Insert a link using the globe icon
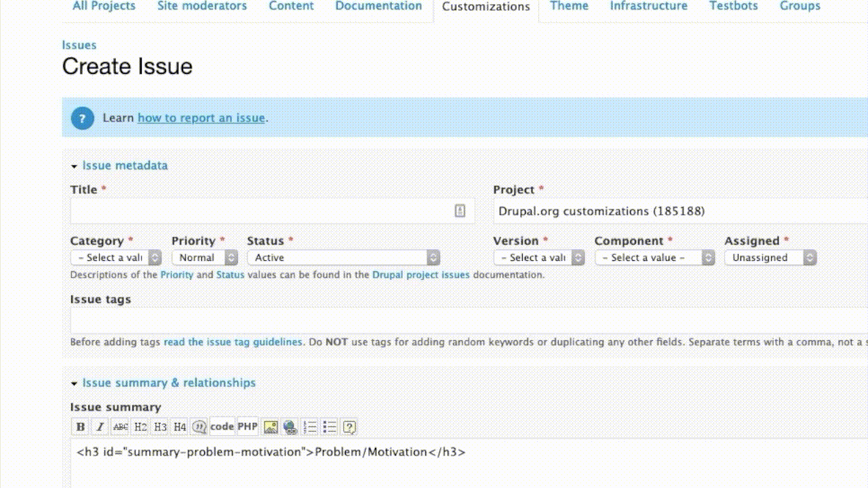The height and width of the screenshot is (488, 868). tap(290, 427)
